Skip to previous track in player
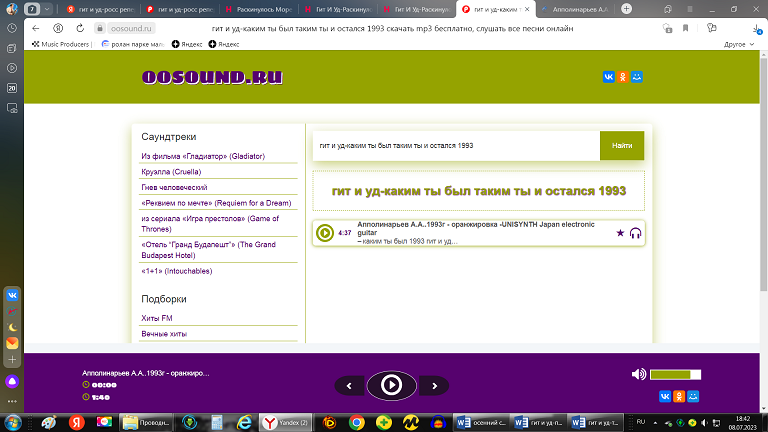Viewport: 768px width, 432px height. pyautogui.click(x=349, y=386)
